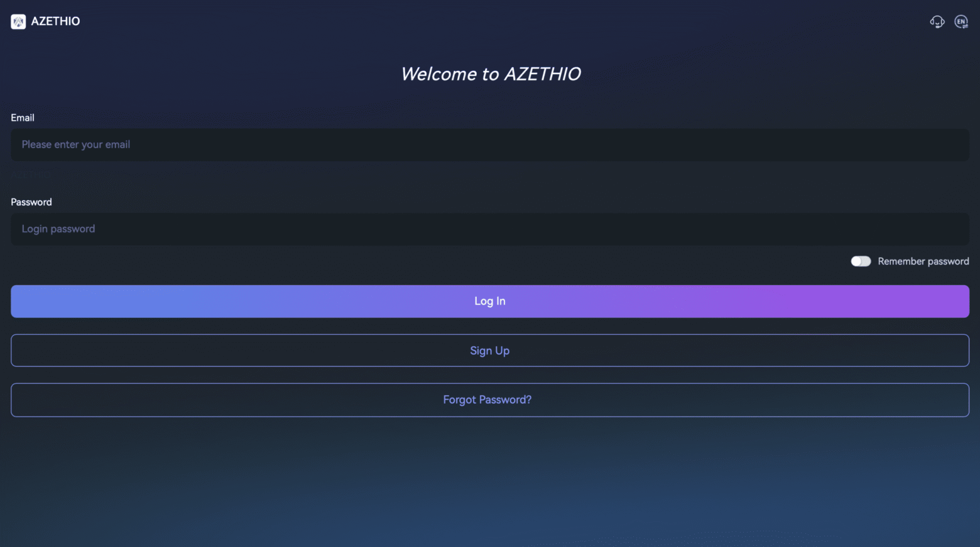Click the 'Sign Up' text label
Image resolution: width=980 pixels, height=547 pixels.
click(x=489, y=351)
